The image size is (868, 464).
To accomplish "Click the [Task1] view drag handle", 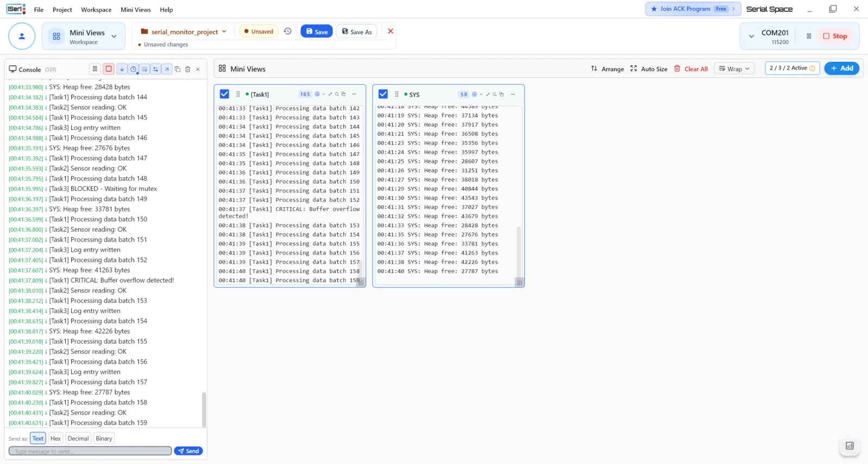I will click(x=238, y=94).
